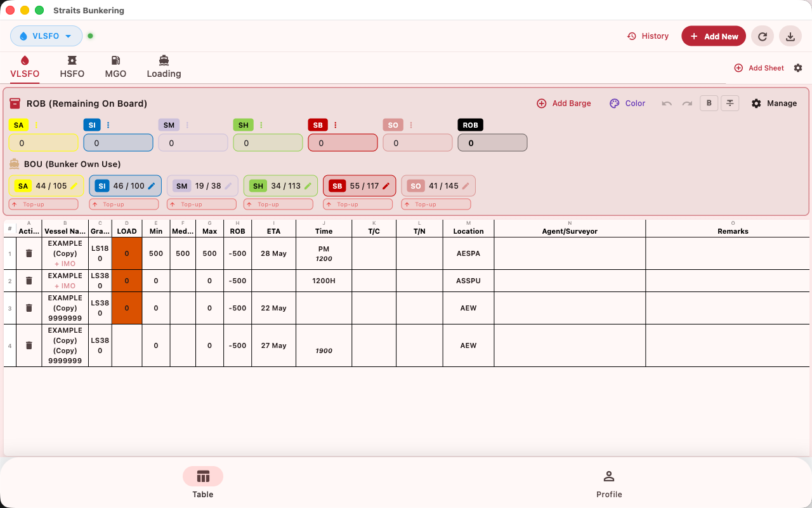Delete row 3 with trash icon
The width and height of the screenshot is (812, 508).
tap(29, 308)
